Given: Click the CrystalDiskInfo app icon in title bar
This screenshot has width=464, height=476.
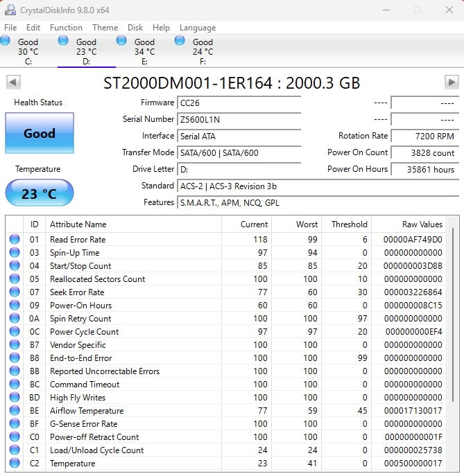Looking at the screenshot, I should [10, 10].
